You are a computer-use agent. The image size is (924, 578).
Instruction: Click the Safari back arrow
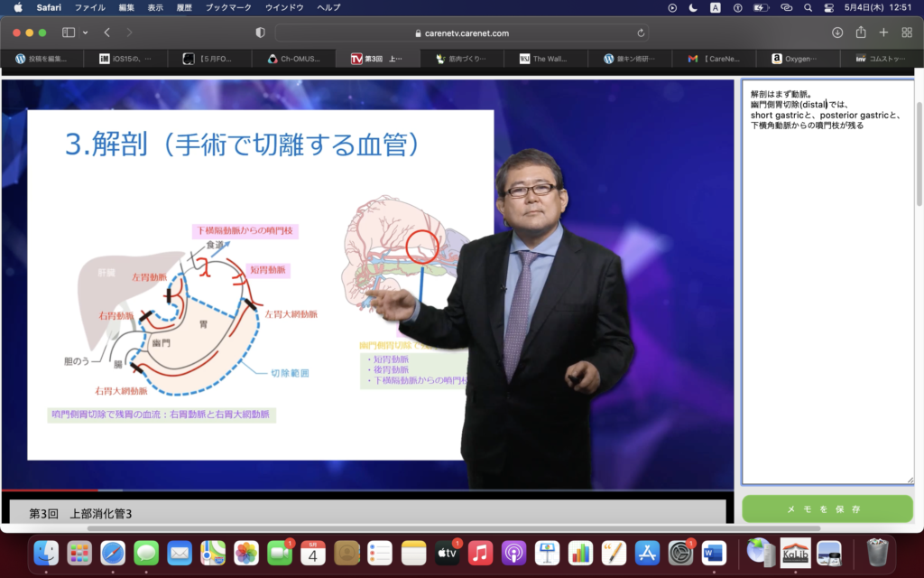pos(106,33)
